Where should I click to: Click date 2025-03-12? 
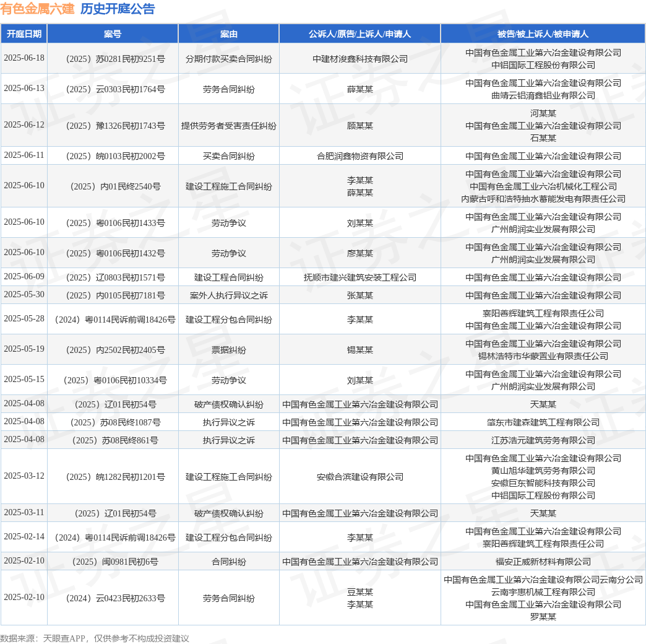coord(24,476)
